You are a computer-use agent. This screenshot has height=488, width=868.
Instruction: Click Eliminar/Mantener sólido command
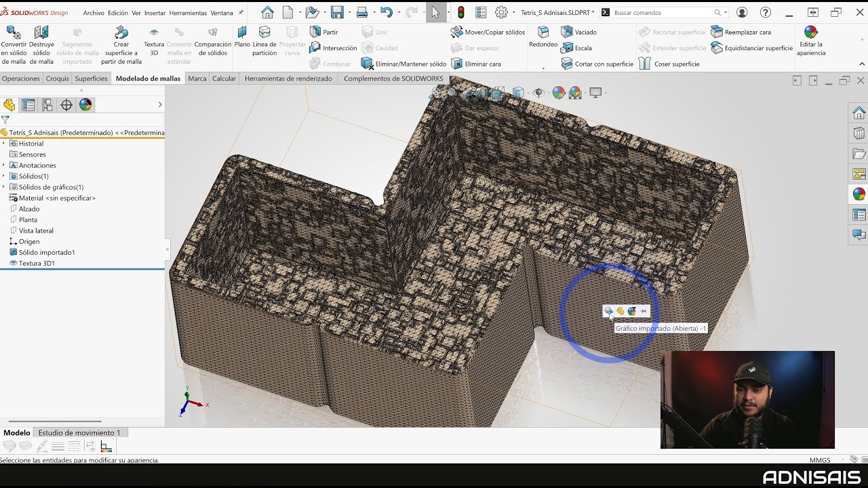pos(403,64)
